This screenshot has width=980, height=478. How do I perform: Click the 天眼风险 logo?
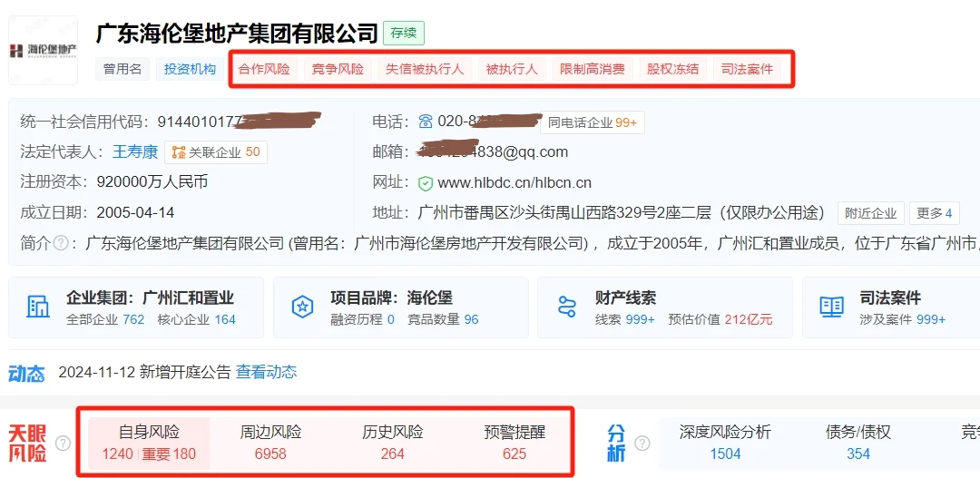pos(27,443)
